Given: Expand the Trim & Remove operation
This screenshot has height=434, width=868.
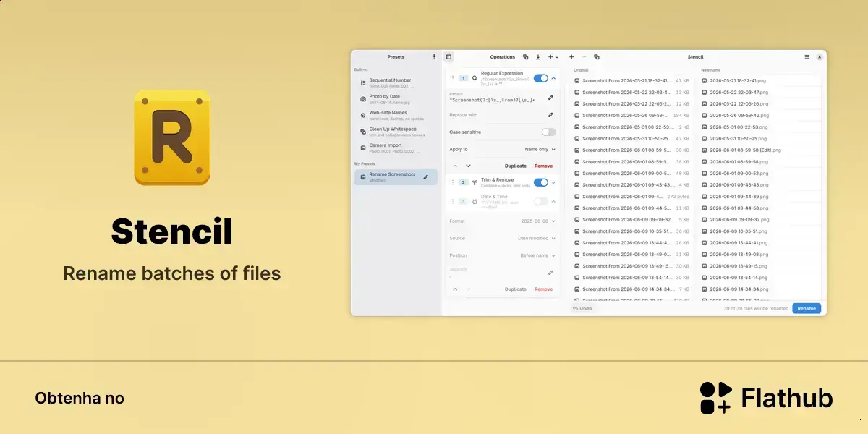Looking at the screenshot, I should tap(553, 182).
